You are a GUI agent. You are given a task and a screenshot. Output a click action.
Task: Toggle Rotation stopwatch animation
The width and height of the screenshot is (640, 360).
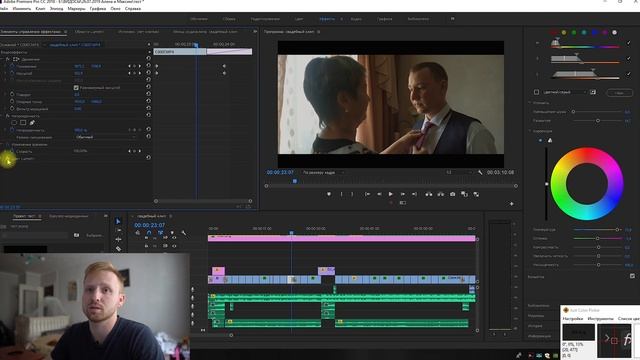coord(12,94)
